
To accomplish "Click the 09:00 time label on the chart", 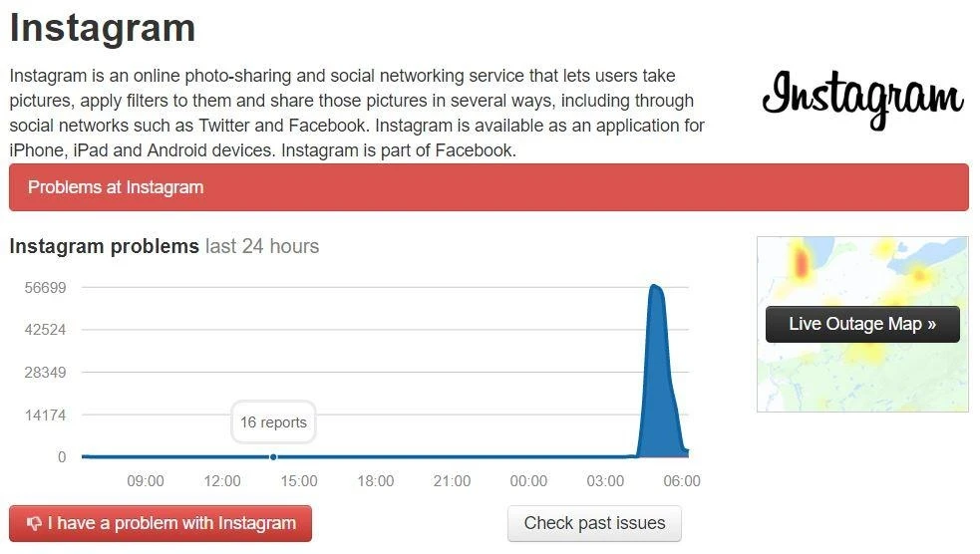I will point(146,481).
